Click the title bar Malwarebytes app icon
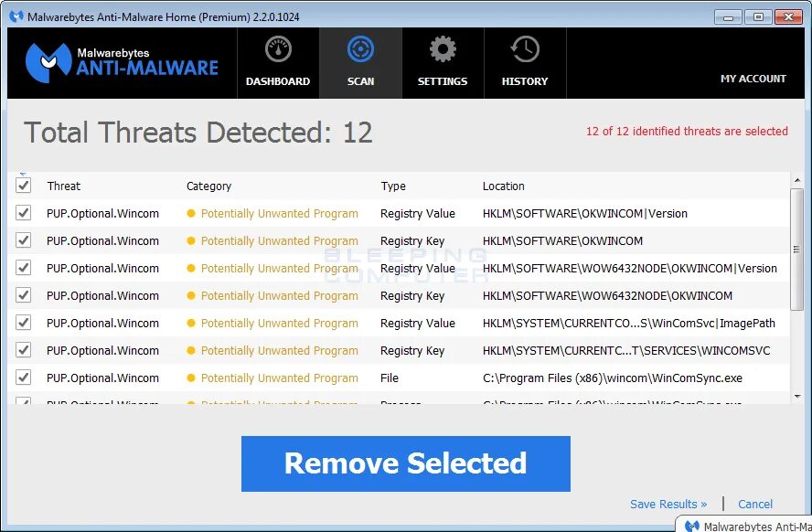Screen dimensions: 812x532 coord(16,16)
